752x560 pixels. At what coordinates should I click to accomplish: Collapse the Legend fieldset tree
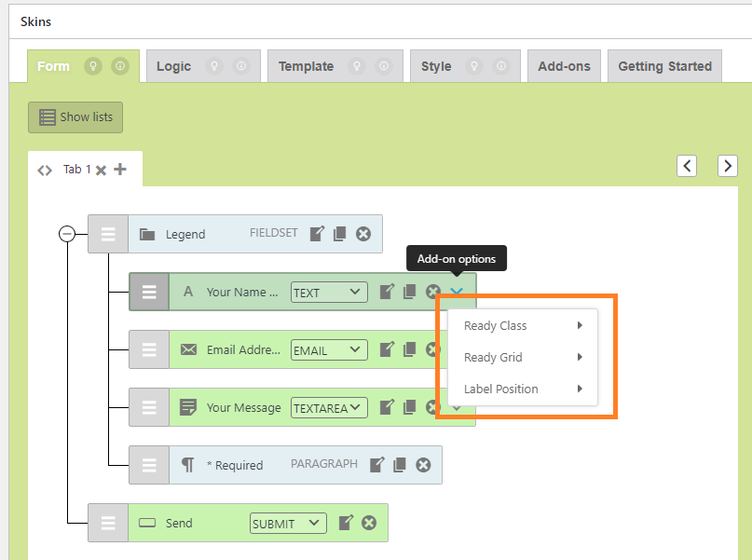(67, 234)
